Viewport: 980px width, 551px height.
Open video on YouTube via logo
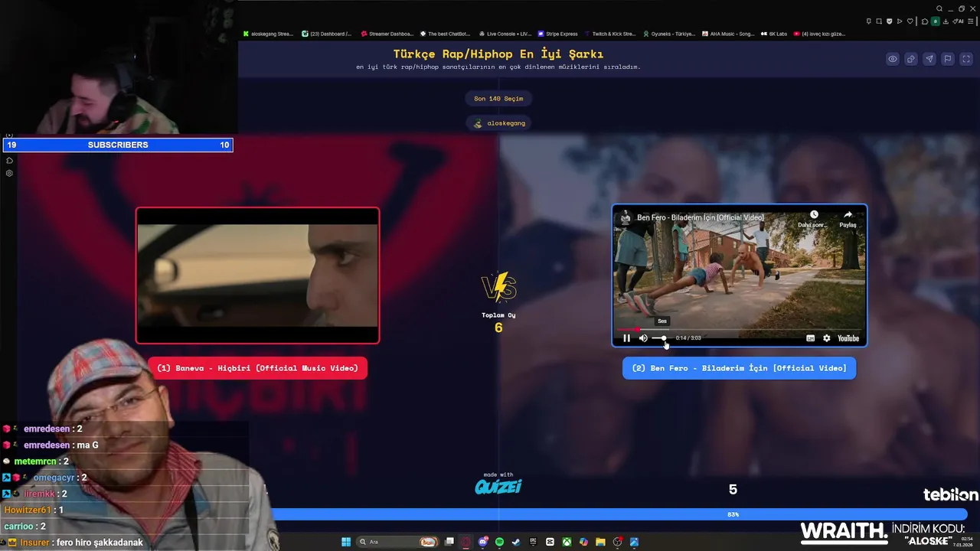pos(848,338)
